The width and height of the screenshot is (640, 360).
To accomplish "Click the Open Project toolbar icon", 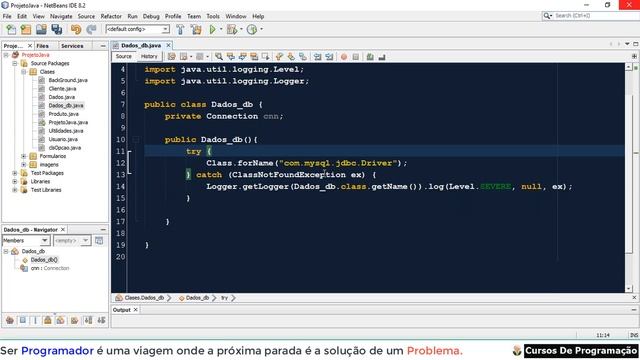I will pyautogui.click(x=41, y=29).
